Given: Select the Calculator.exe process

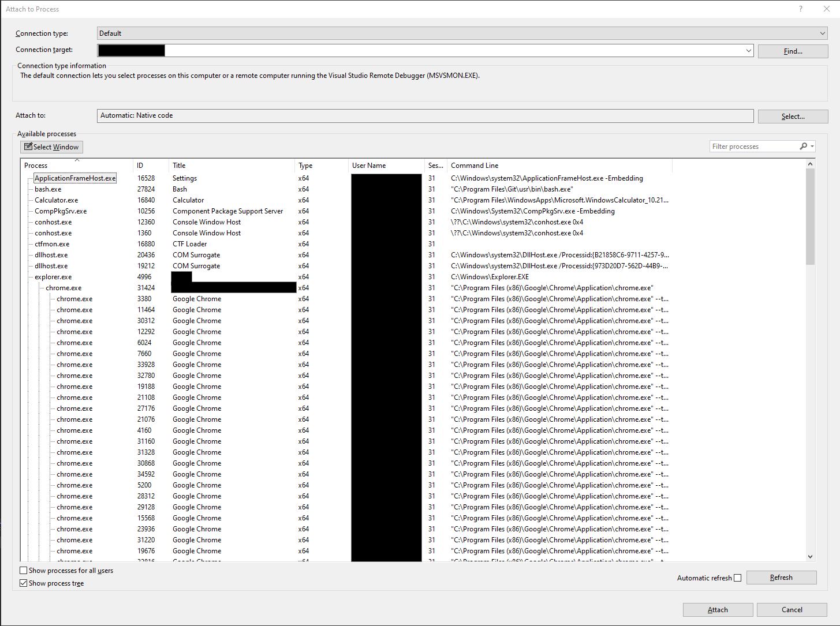Looking at the screenshot, I should (56, 200).
